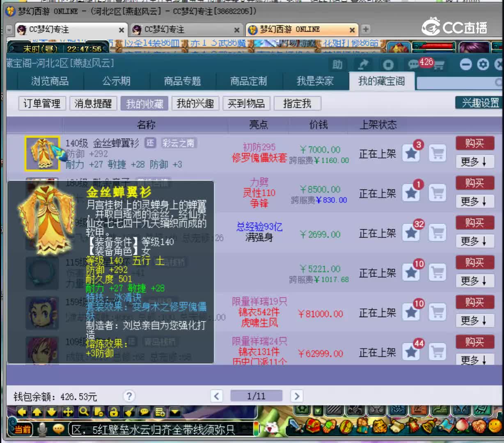The image size is (504, 443).
Task: Add ¥62999.00 item to cart
Action: point(438,352)
